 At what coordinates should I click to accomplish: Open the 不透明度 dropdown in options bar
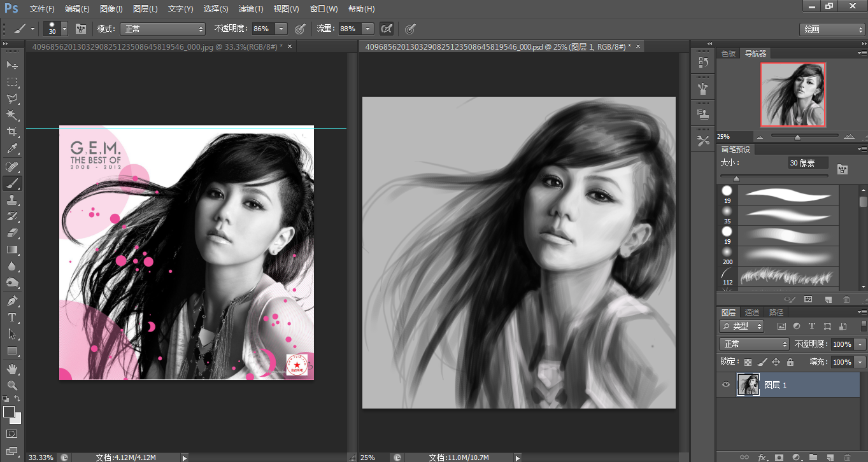[281, 29]
